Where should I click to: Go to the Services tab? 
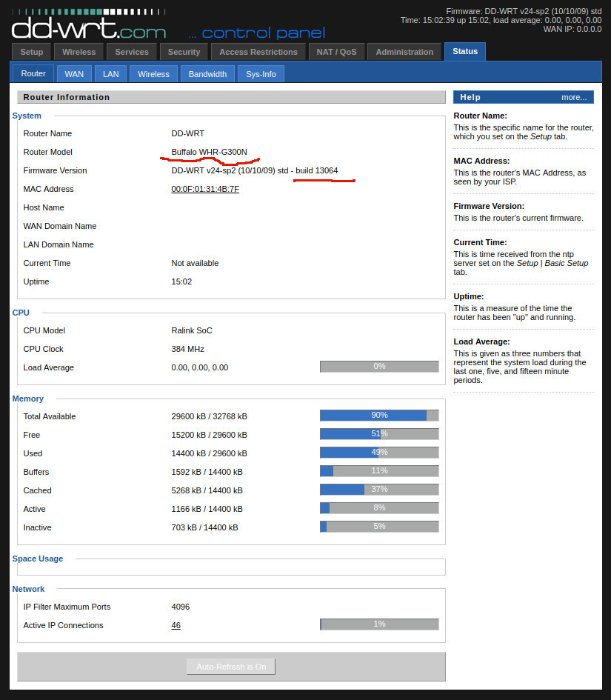coord(132,52)
